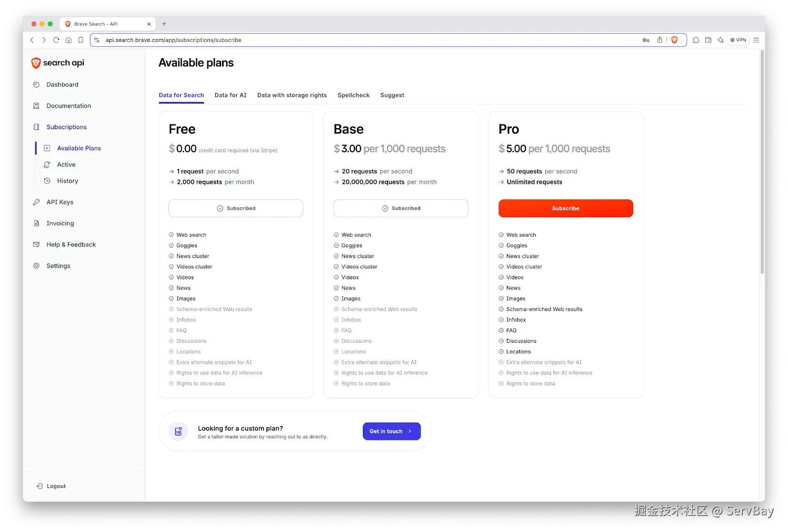Switch to the Data for Search tab

click(x=181, y=95)
